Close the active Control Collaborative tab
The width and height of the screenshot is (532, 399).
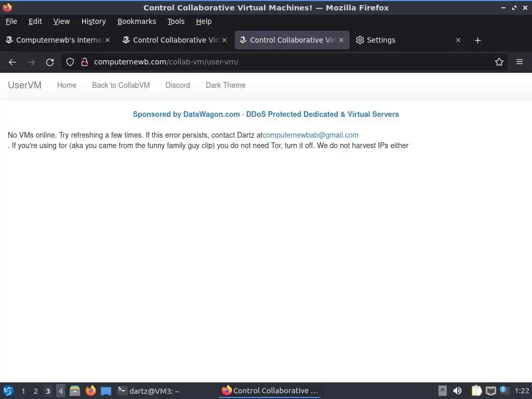(341, 40)
